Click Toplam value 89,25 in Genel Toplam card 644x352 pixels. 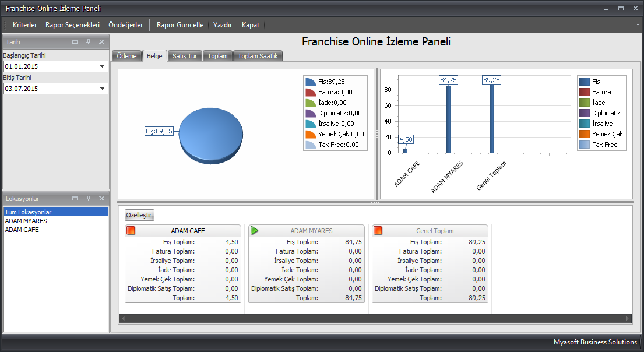pyautogui.click(x=477, y=298)
